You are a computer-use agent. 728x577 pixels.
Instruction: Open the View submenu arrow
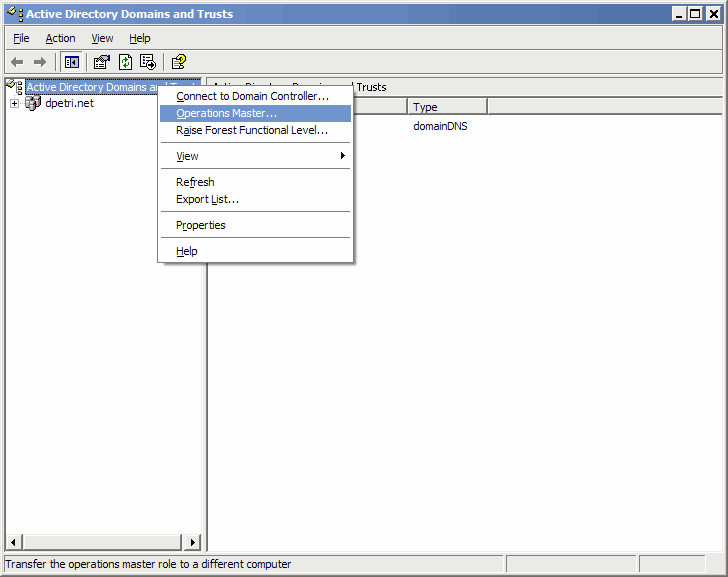tap(343, 156)
